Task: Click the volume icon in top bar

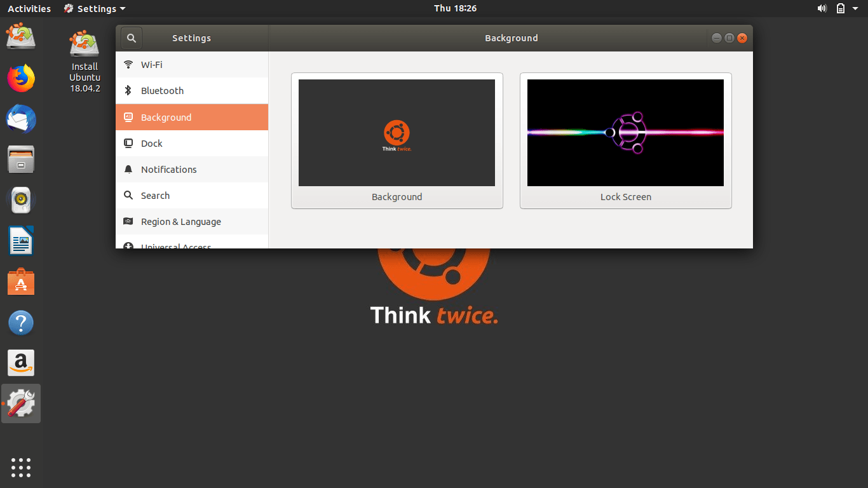Action: [x=822, y=8]
